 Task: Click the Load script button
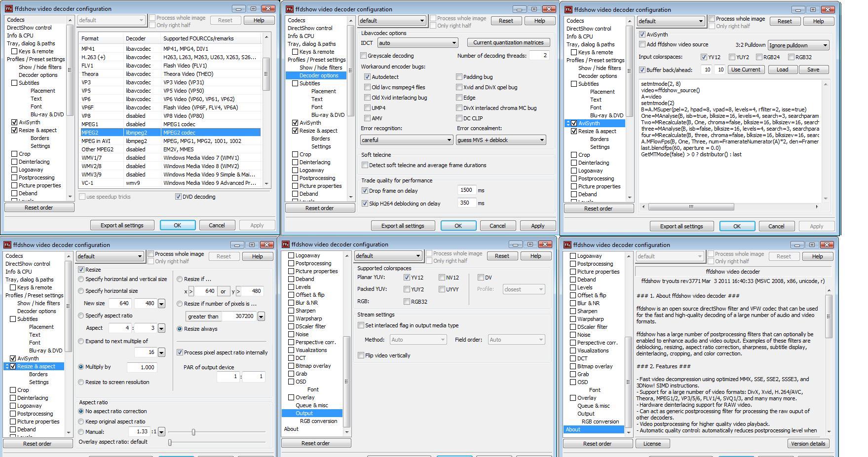click(782, 70)
